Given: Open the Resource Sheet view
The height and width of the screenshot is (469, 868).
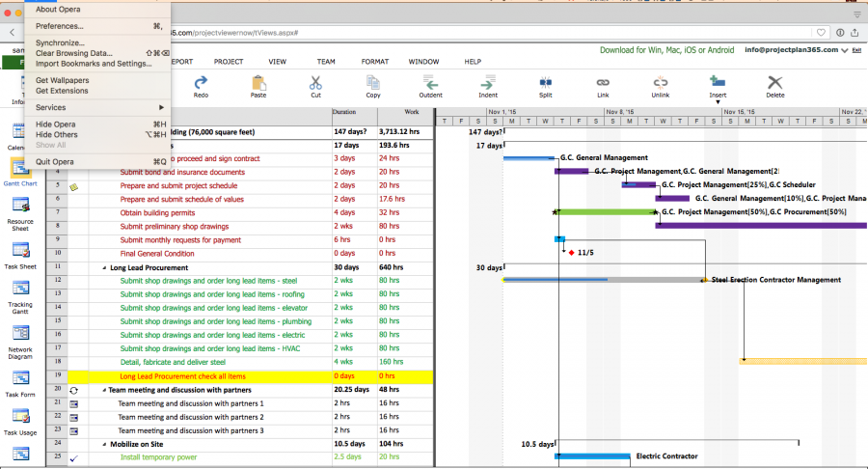Looking at the screenshot, I should point(20,213).
